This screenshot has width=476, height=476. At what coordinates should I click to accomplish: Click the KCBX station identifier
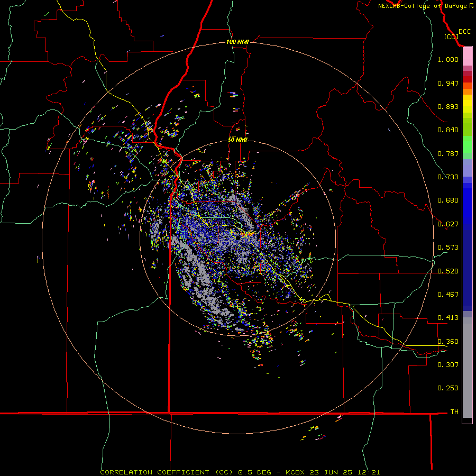coord(295,472)
